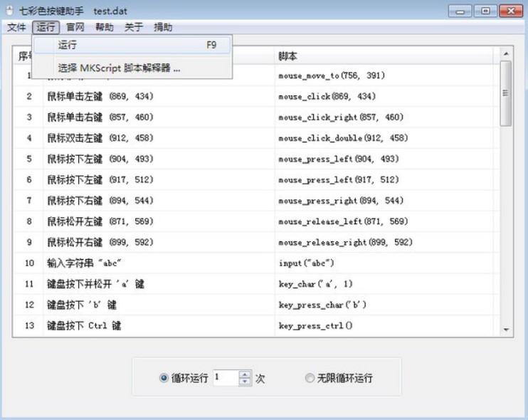
Task: Decrease loop count with down spinner
Action: [245, 382]
